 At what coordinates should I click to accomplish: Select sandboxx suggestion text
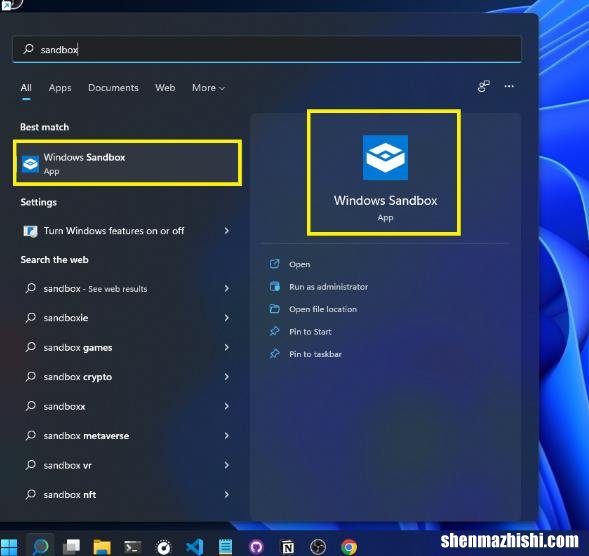[x=65, y=406]
